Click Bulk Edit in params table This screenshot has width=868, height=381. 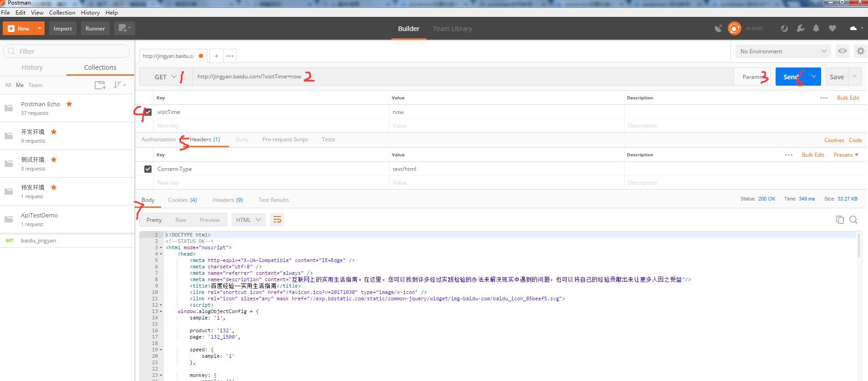coord(848,98)
